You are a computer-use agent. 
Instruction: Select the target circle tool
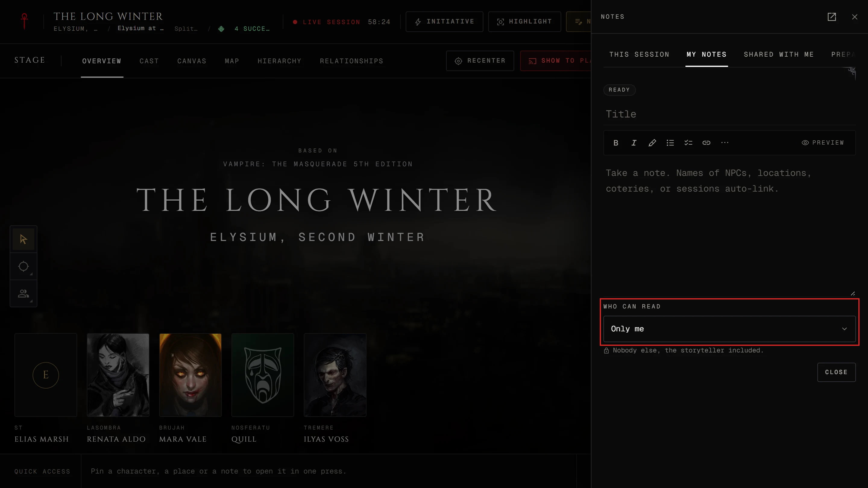tap(23, 266)
